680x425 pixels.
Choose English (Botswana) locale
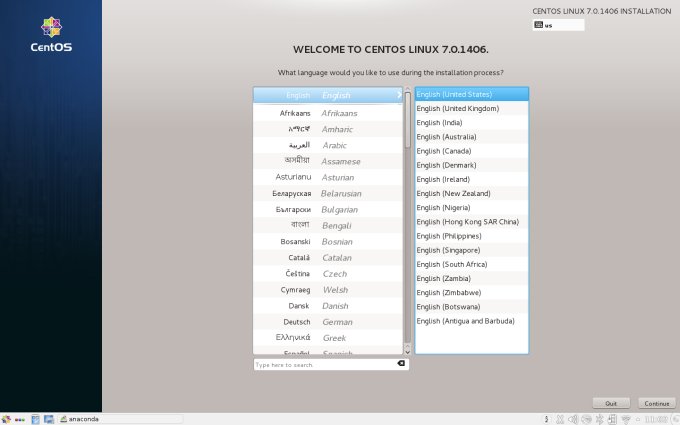(x=472, y=307)
